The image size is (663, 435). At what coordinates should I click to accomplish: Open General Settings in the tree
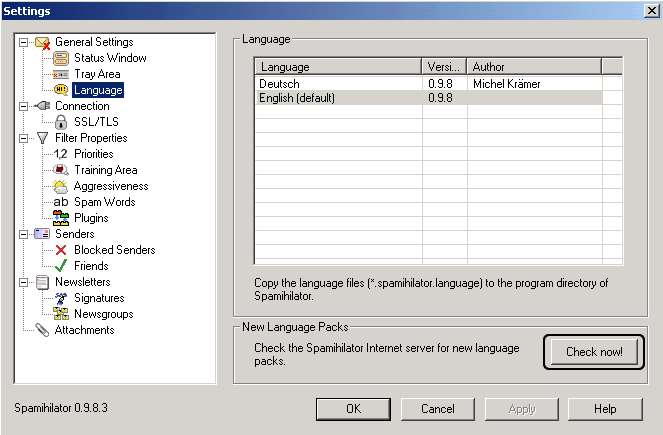(x=94, y=42)
